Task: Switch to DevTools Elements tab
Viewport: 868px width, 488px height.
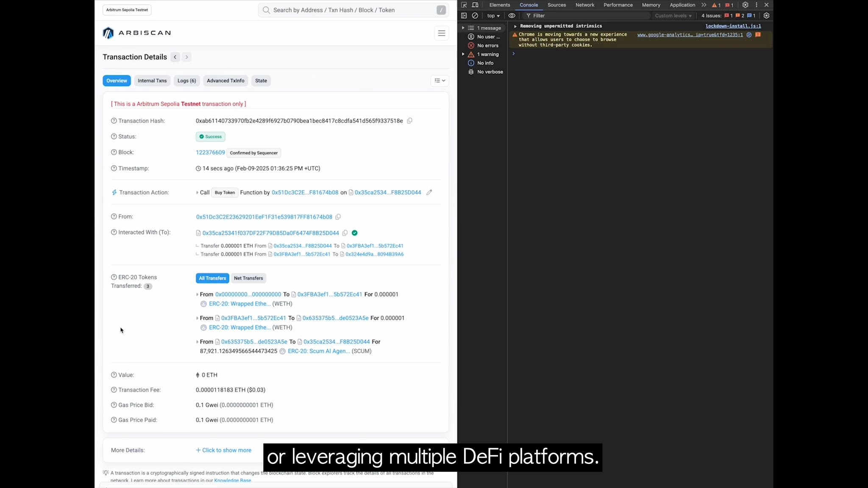Action: pyautogui.click(x=500, y=5)
